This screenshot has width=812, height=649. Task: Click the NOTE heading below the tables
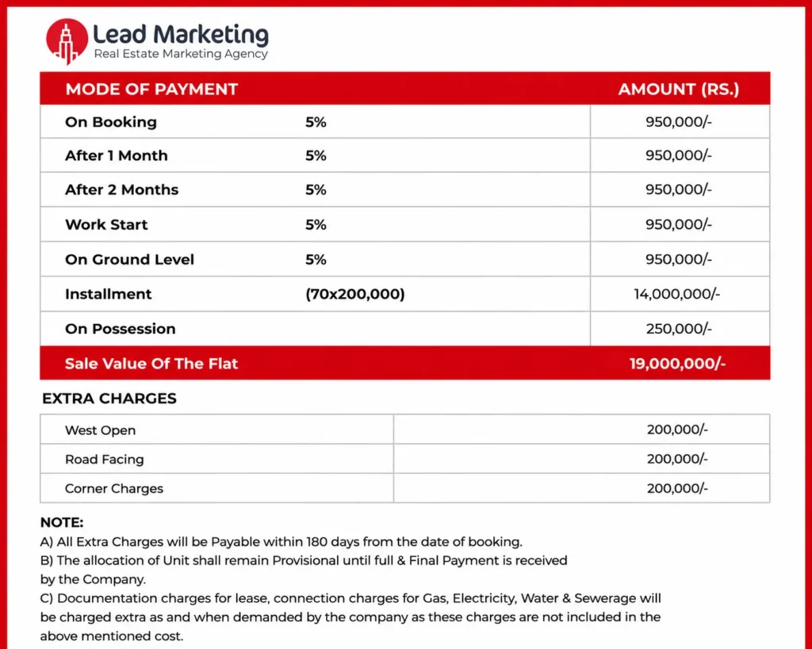(x=62, y=522)
